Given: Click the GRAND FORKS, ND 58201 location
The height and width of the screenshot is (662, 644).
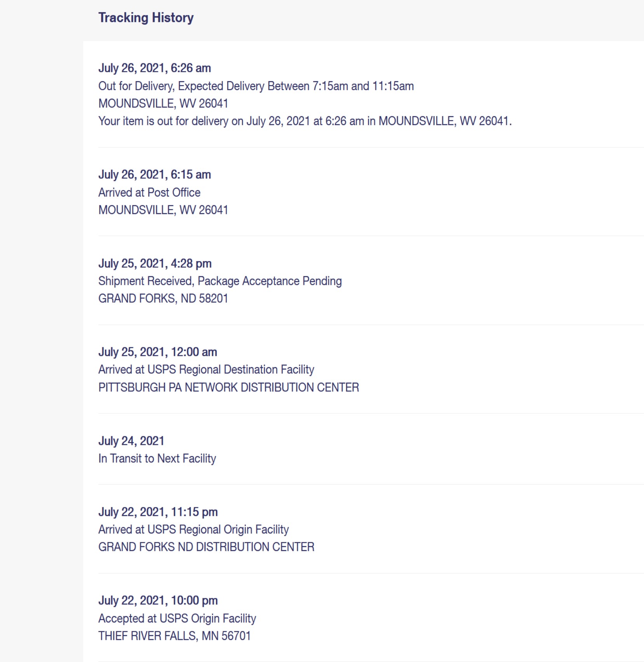Looking at the screenshot, I should 163,298.
